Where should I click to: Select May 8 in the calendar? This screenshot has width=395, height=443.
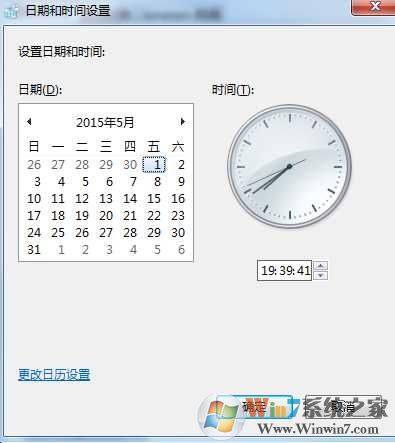pyautogui.click(x=156, y=182)
